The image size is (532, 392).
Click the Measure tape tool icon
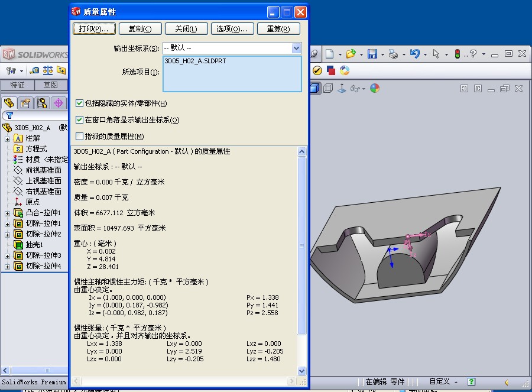(x=34, y=70)
